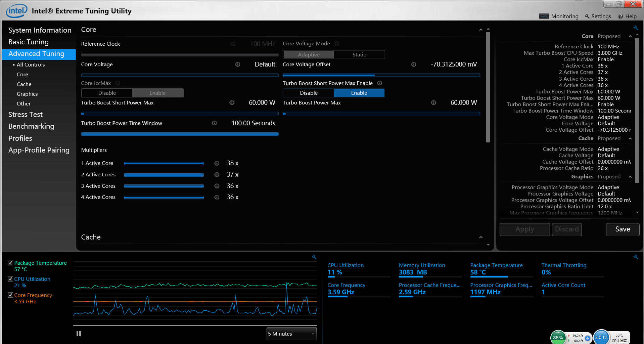Collapse Core group in proposed panel
The height and width of the screenshot is (344, 644).
click(x=630, y=36)
